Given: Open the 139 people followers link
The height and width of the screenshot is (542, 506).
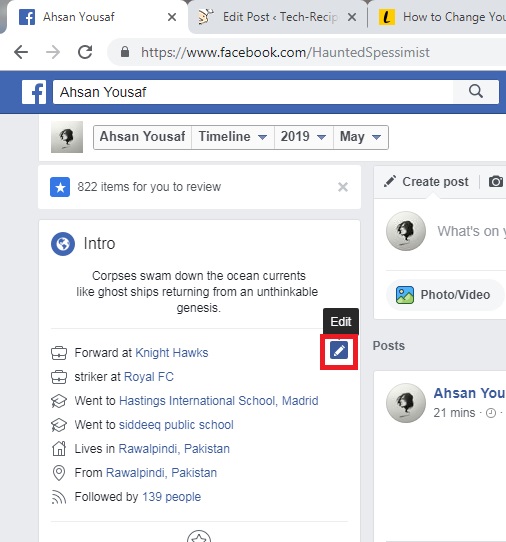Looking at the screenshot, I should pyautogui.click(x=171, y=497).
